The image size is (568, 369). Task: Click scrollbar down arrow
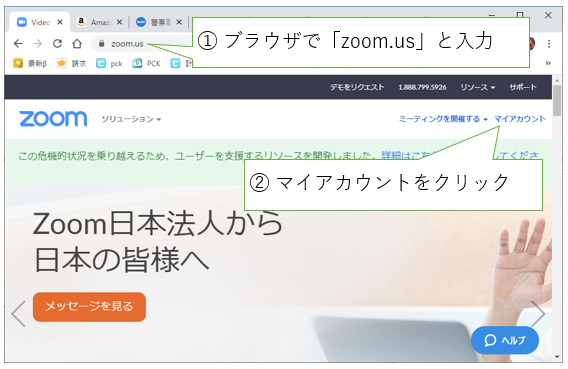[557, 357]
